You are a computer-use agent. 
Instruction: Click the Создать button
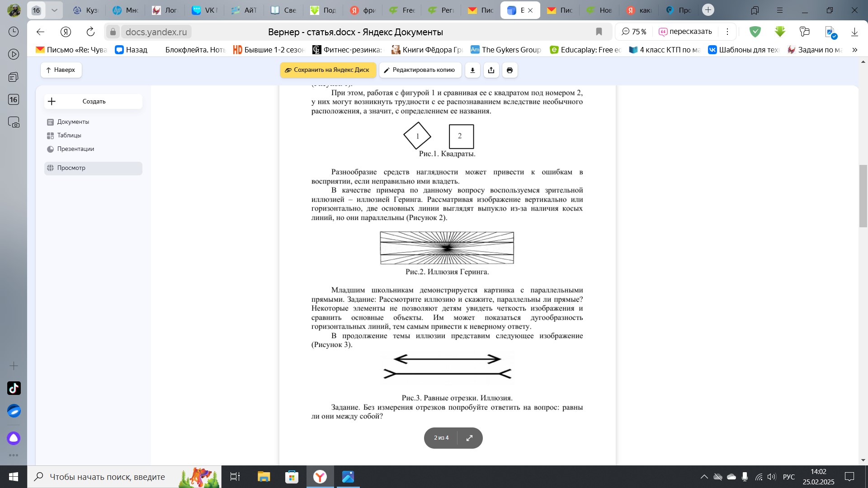click(93, 101)
